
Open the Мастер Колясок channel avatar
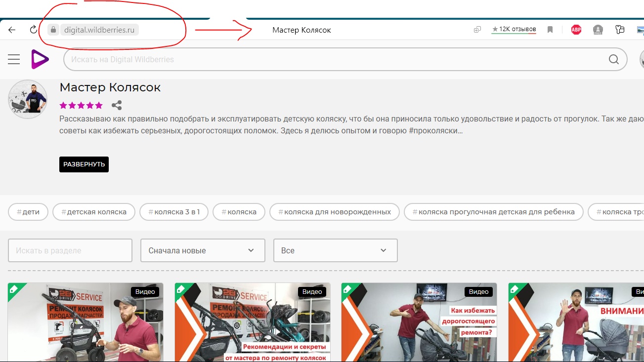click(28, 99)
